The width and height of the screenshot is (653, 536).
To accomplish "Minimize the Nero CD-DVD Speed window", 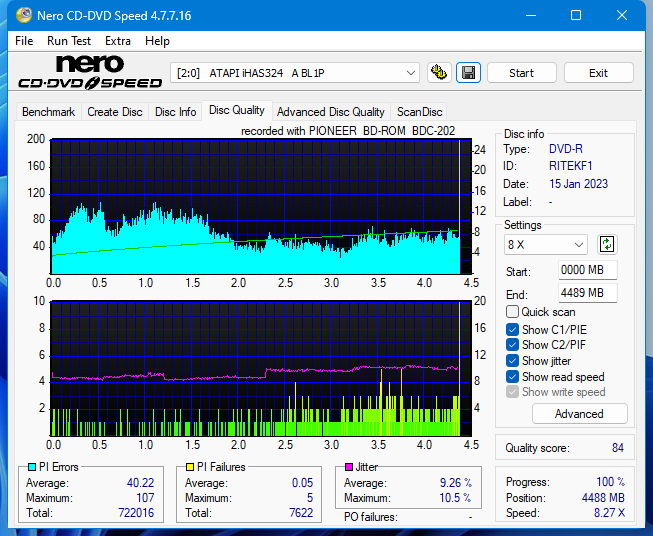I will click(531, 15).
